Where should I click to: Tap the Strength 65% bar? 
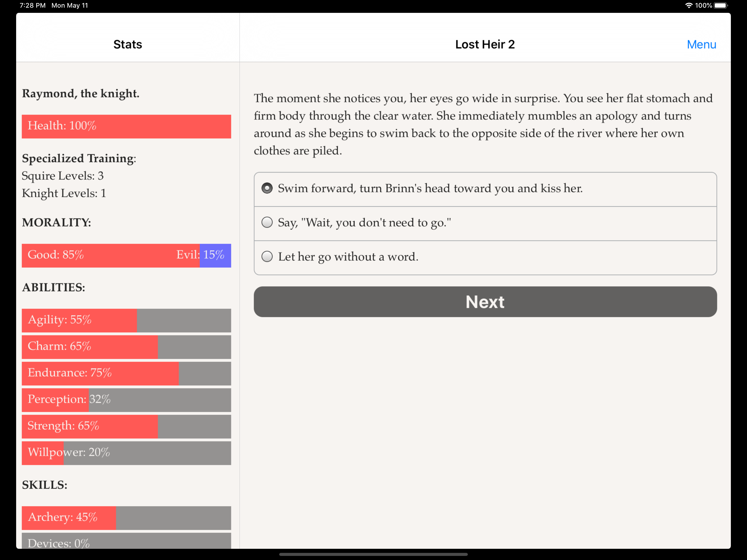(126, 426)
